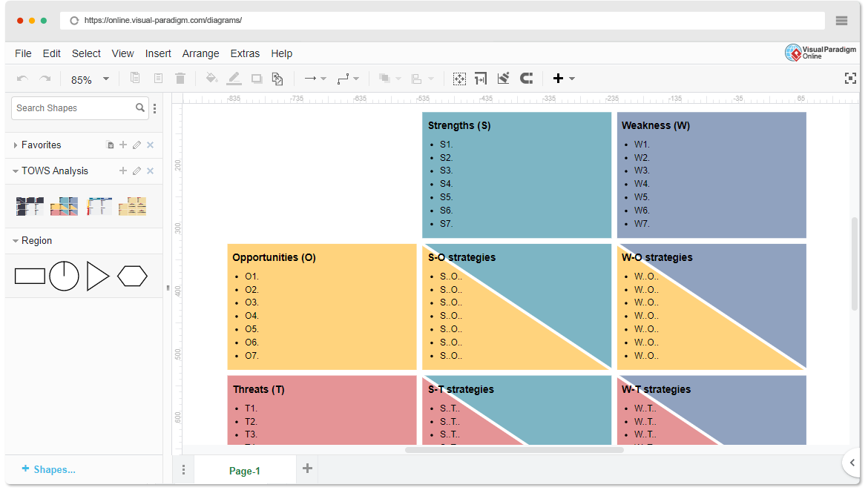Image resolution: width=868 pixels, height=493 pixels.
Task: Click the Visual Paradigm Online logo
Action: pyautogui.click(x=821, y=53)
